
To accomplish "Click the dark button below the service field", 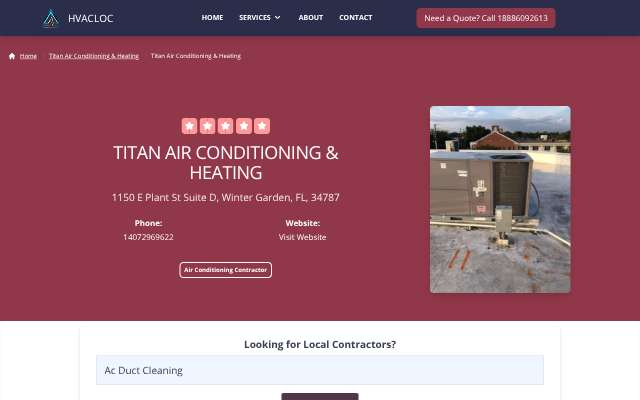I will coord(320,396).
